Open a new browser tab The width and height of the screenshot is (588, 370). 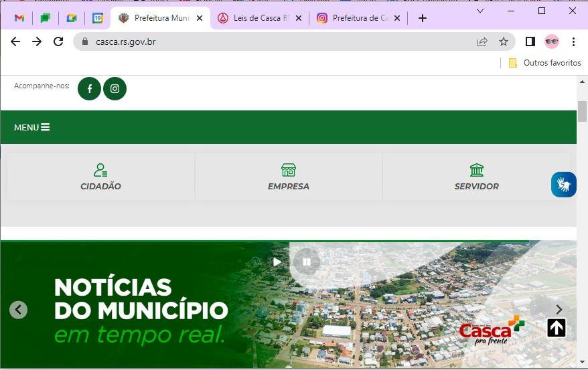(x=423, y=18)
